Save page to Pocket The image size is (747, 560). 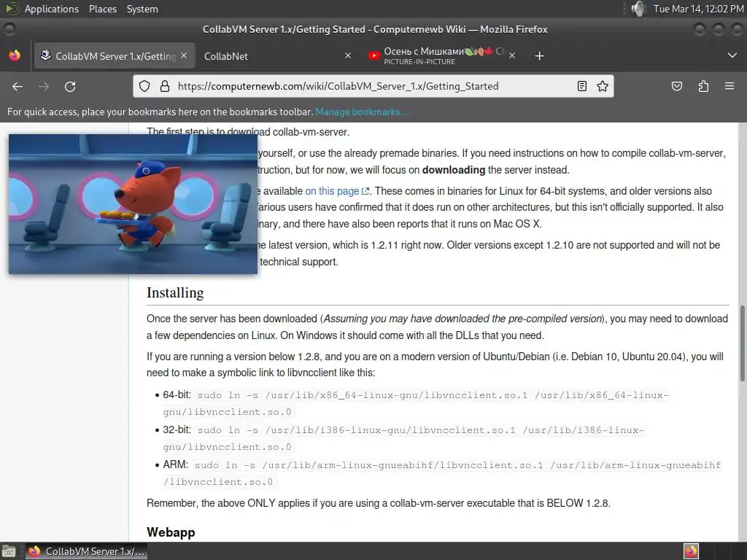click(x=676, y=86)
